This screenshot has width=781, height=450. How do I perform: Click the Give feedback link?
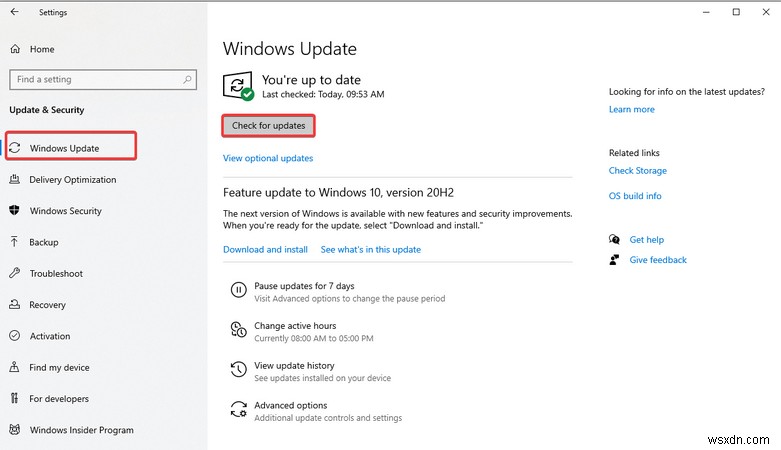pos(658,260)
